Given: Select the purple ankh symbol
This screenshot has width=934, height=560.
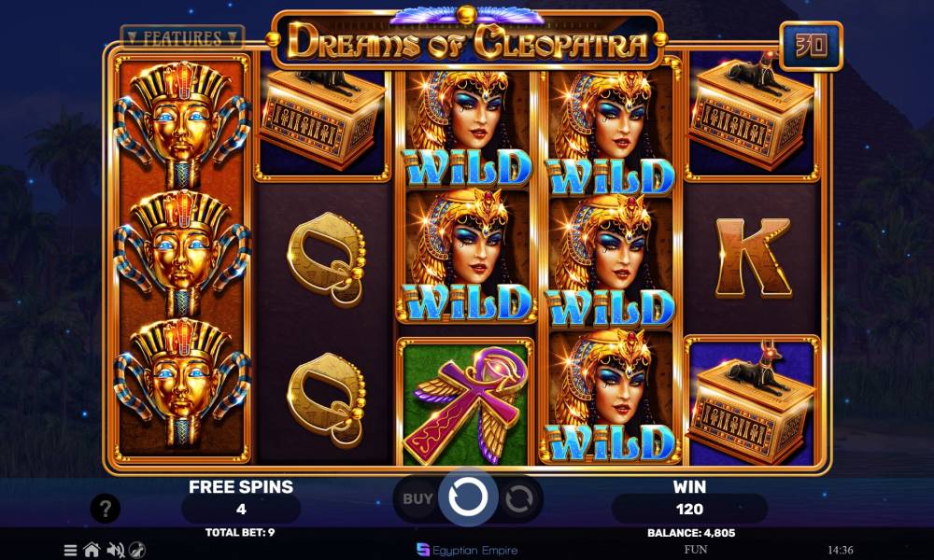Looking at the screenshot, I should 466,401.
